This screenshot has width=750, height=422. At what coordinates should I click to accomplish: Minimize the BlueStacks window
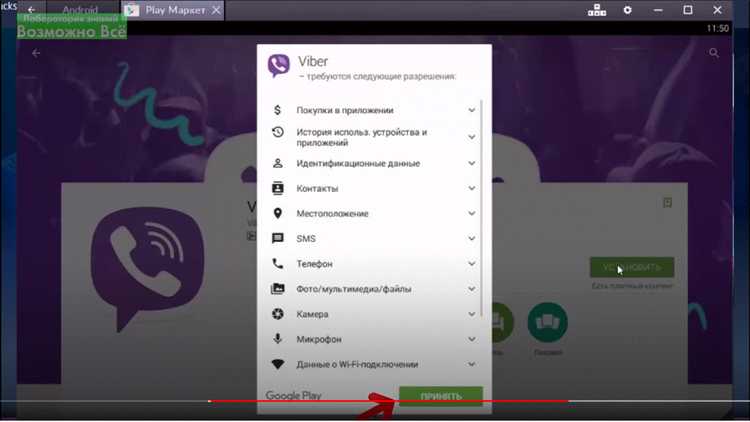[x=658, y=10]
